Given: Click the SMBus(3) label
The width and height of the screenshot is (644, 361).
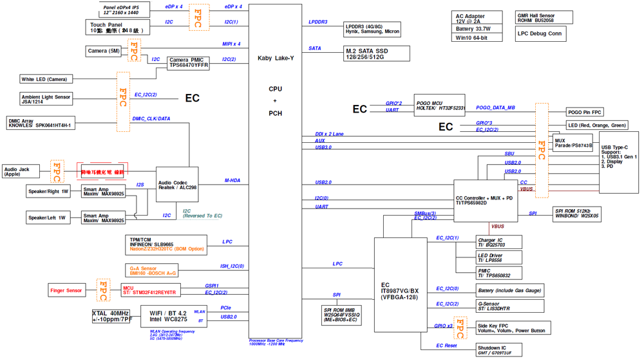Looking at the screenshot, I should [425, 214].
